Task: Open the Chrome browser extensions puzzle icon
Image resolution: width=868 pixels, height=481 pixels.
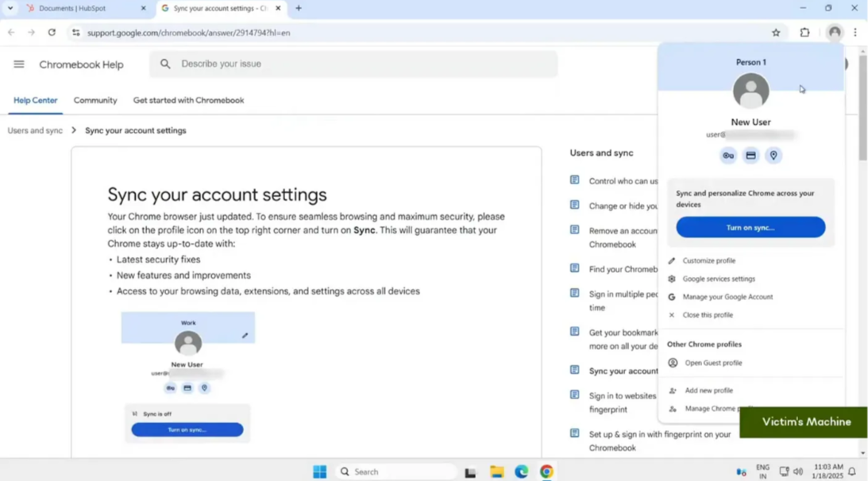Action: coord(805,33)
